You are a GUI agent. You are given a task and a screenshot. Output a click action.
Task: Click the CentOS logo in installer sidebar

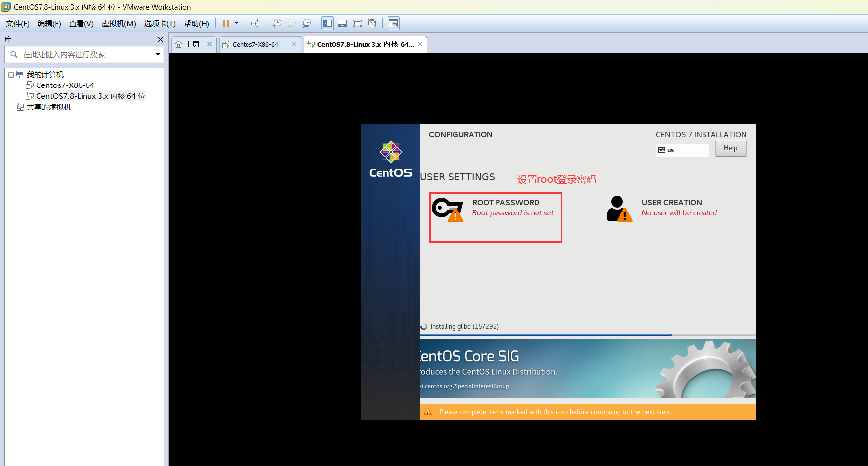pos(390,159)
